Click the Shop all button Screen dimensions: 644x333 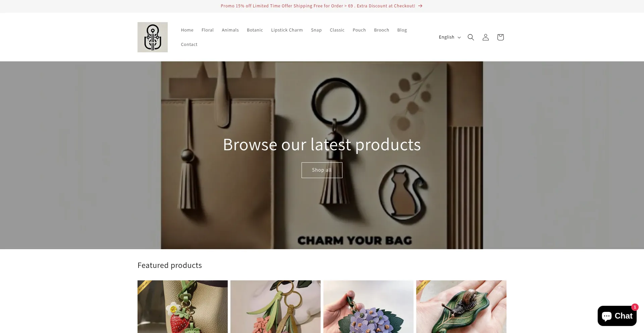[322, 170]
